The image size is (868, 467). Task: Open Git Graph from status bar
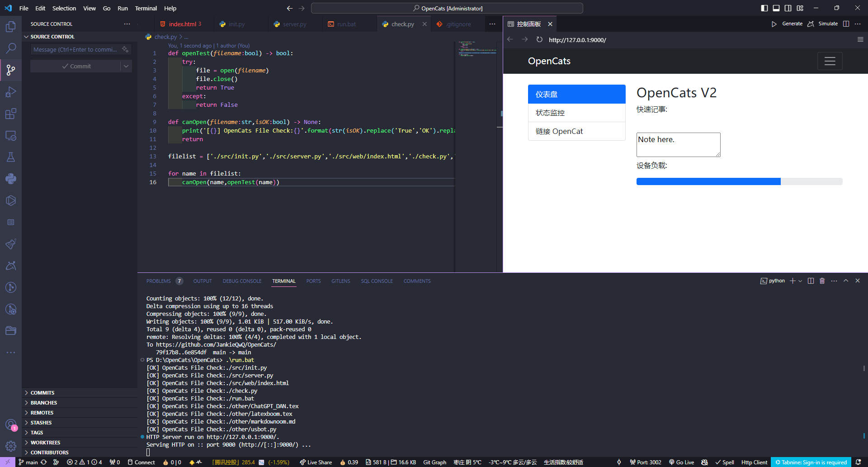[x=434, y=462]
